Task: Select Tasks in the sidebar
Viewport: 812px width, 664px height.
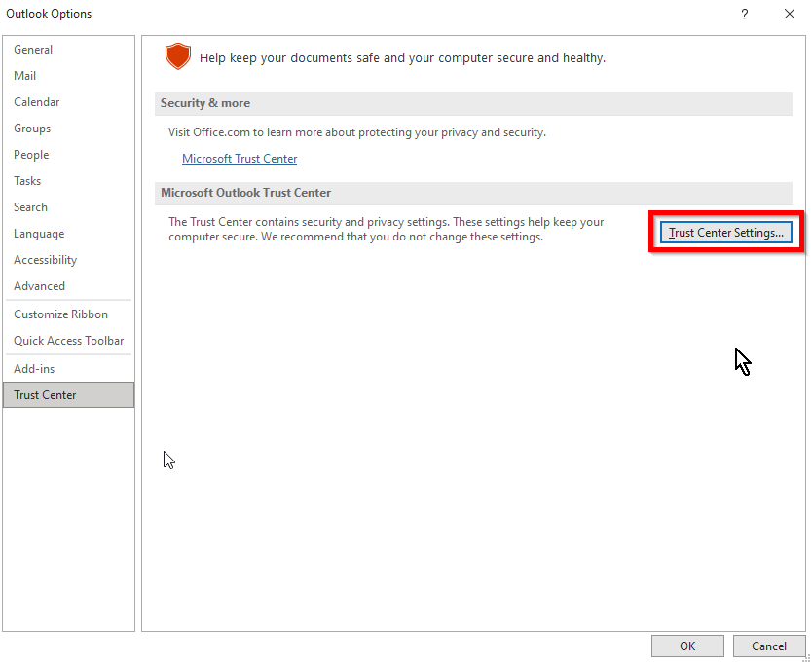Action: (27, 181)
